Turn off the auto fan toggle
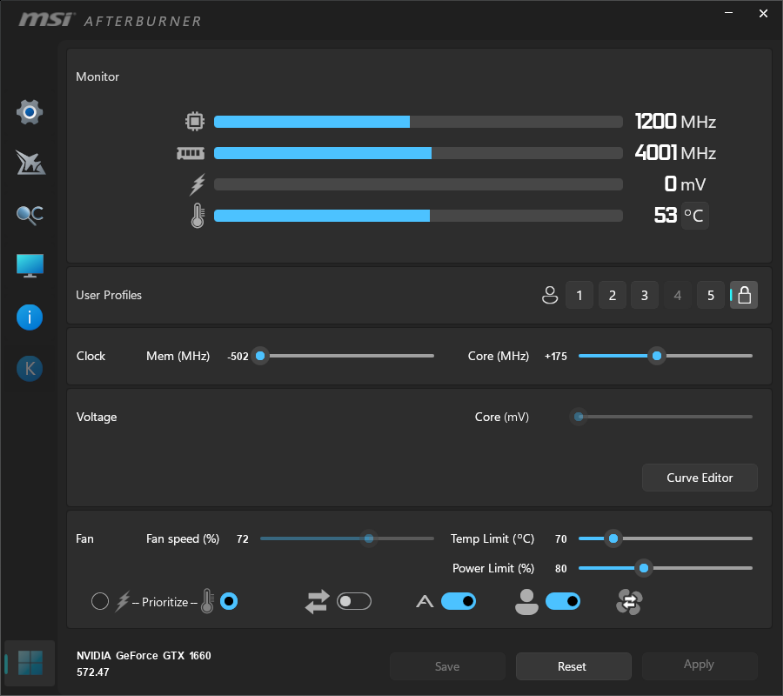This screenshot has height=696, width=783. point(458,601)
